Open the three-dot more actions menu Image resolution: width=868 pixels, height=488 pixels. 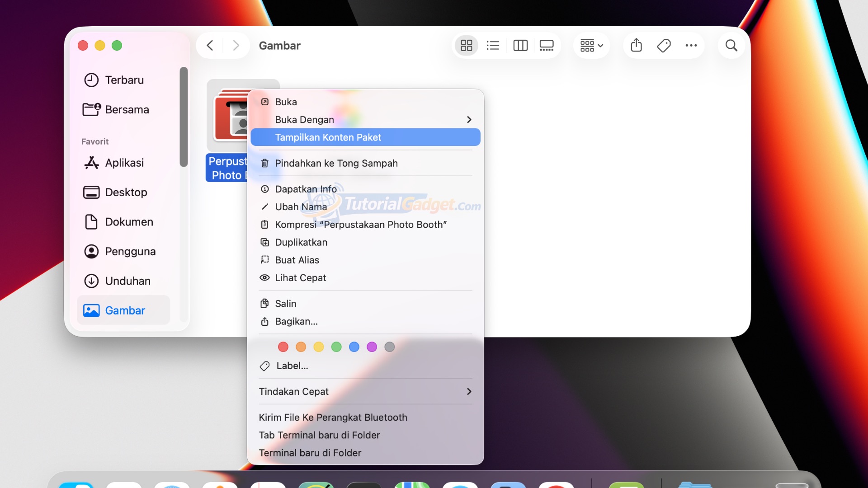[691, 46]
